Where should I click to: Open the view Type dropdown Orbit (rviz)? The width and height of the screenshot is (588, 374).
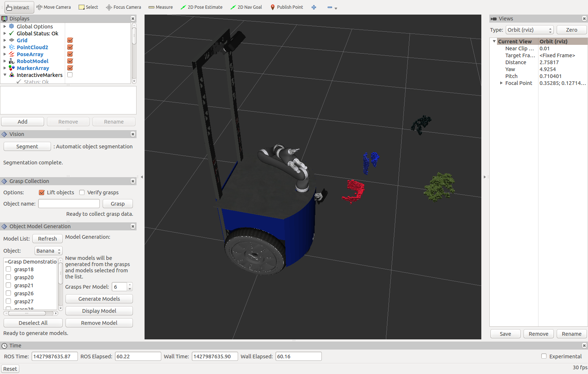point(529,30)
